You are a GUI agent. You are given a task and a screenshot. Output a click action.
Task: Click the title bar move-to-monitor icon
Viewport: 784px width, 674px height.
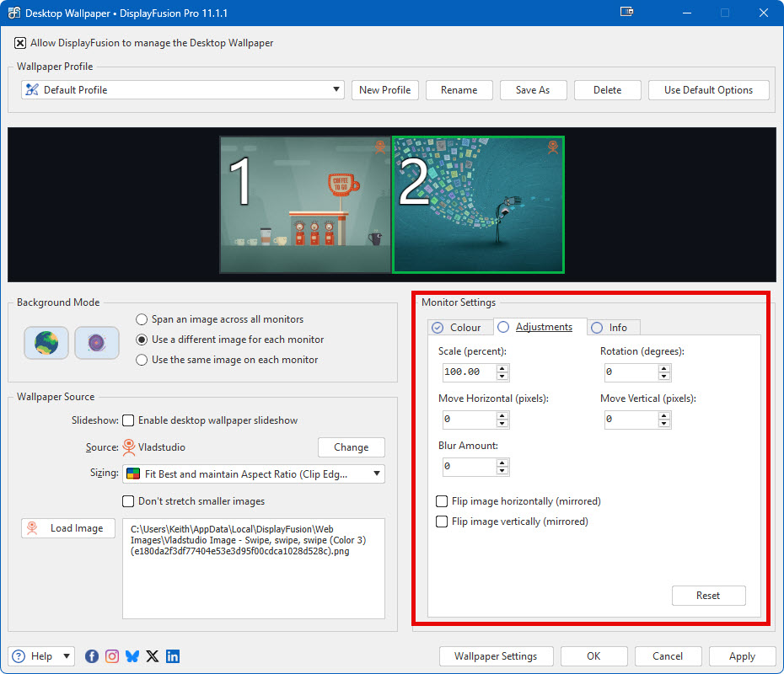point(626,13)
